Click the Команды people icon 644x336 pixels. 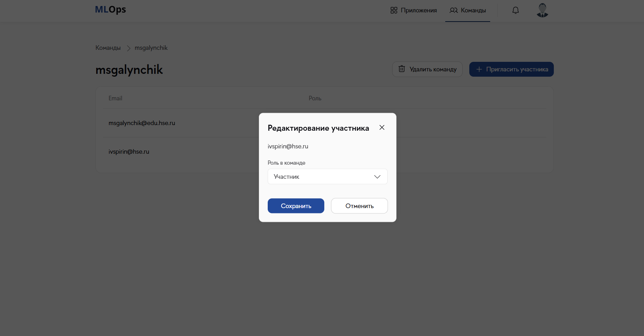(453, 10)
